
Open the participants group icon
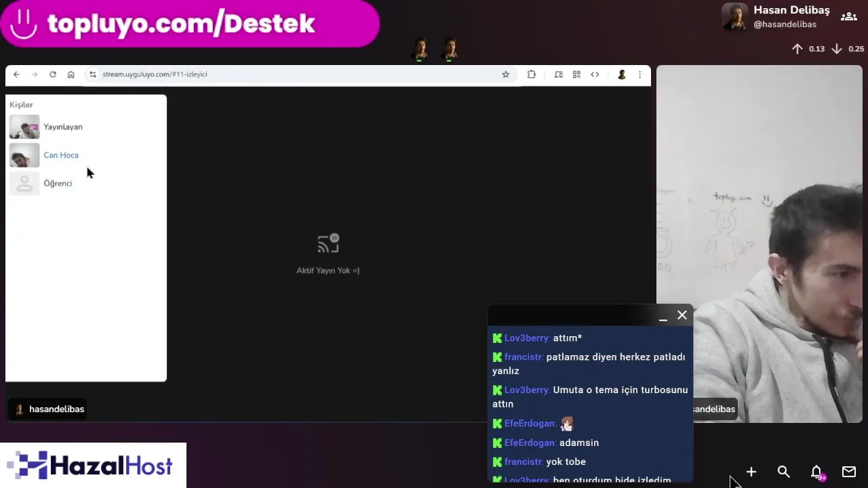848,17
